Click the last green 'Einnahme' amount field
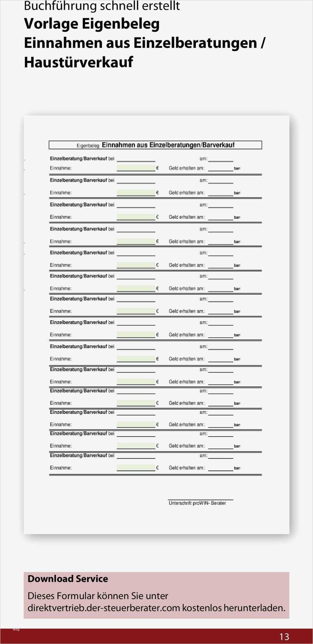The width and height of the screenshot is (313, 644). click(x=136, y=468)
